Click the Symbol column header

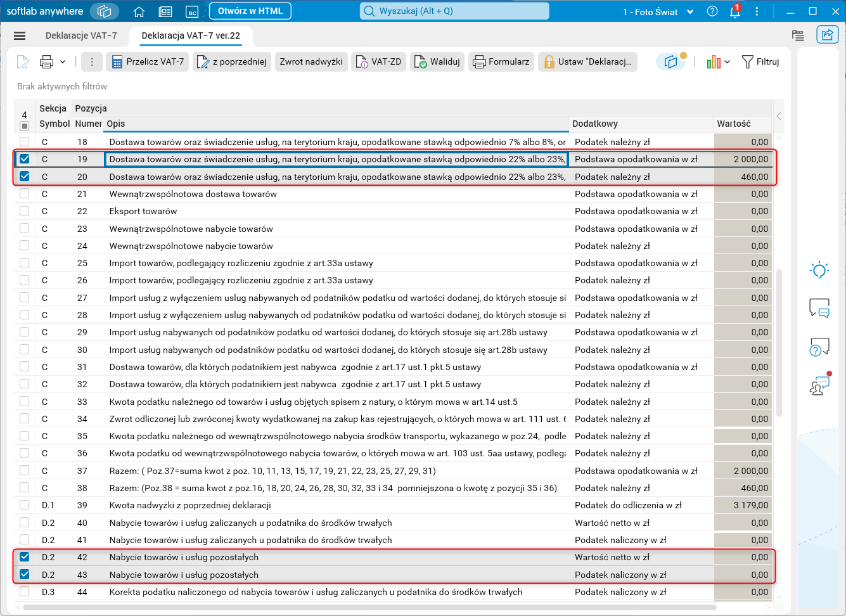pyautogui.click(x=54, y=124)
